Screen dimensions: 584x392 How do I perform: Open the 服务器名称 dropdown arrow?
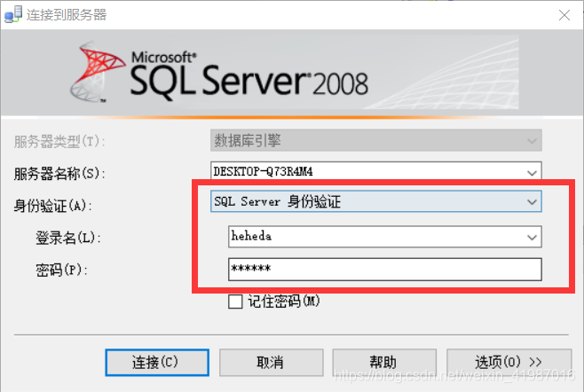[532, 172]
